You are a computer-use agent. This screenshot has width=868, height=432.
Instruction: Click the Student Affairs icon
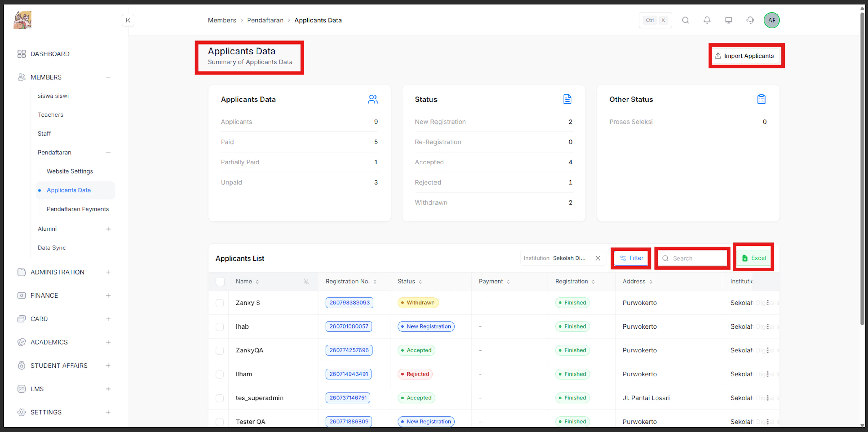click(21, 365)
